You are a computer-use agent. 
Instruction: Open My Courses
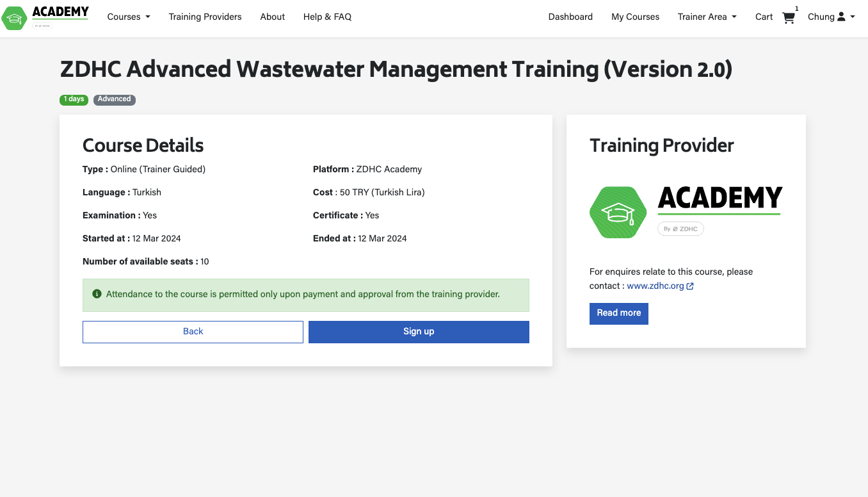[x=635, y=17]
